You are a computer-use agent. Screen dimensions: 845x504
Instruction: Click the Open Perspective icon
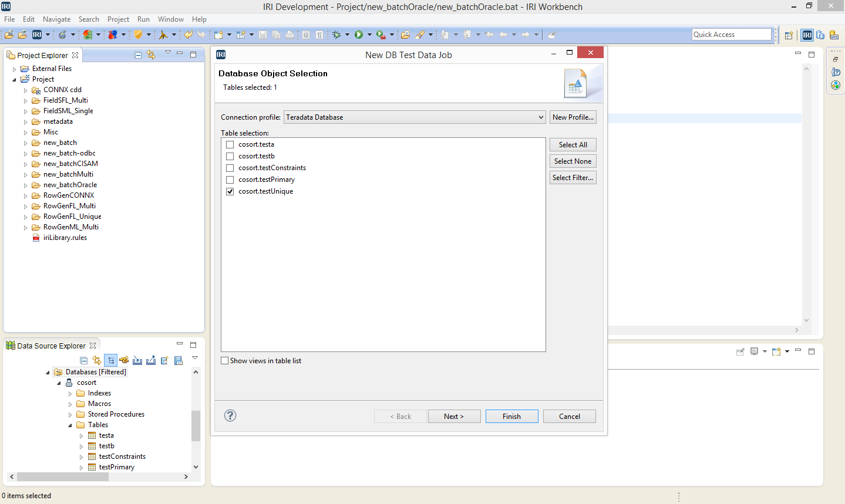coord(789,35)
